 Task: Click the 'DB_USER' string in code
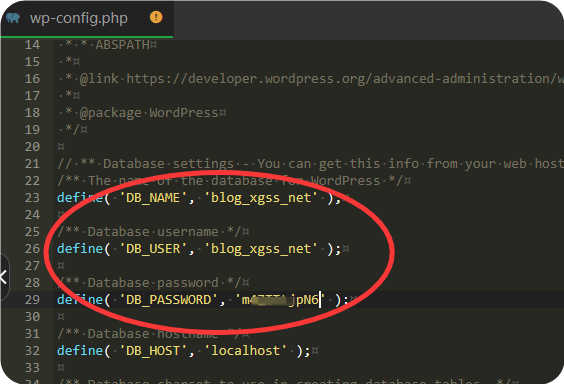pos(153,249)
